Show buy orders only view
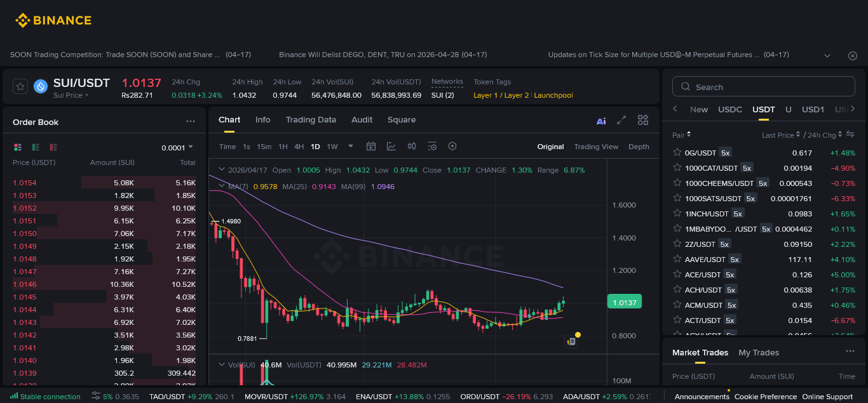 pos(36,147)
